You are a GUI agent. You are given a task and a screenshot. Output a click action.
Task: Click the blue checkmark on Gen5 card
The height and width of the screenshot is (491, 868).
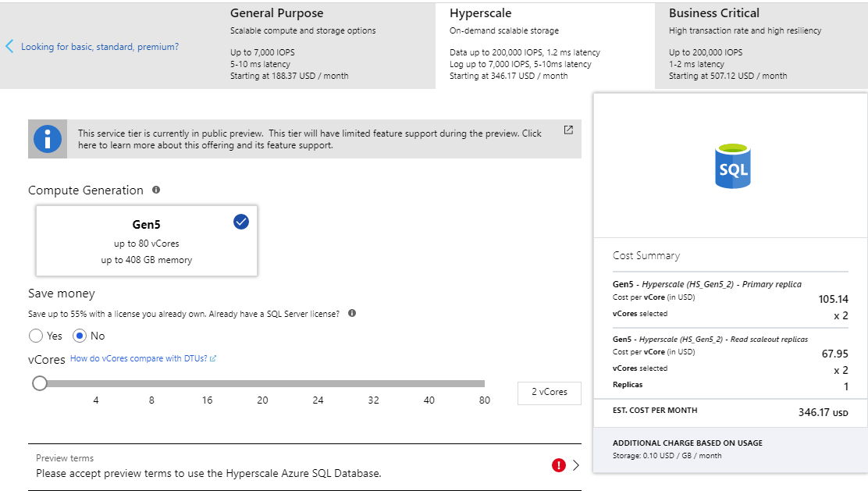(241, 222)
